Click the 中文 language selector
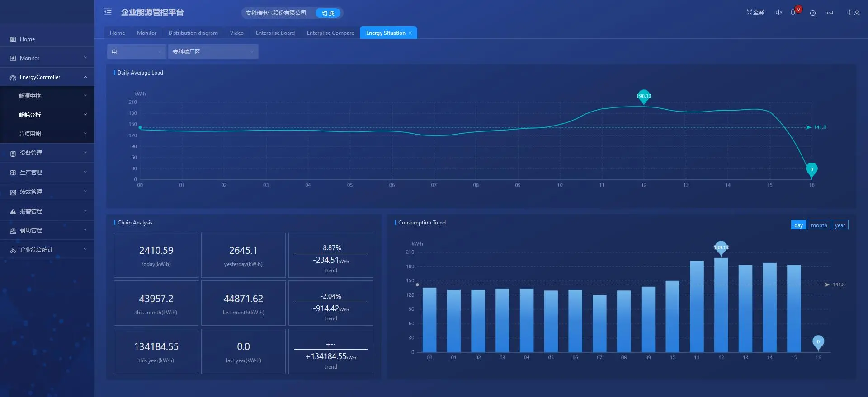This screenshot has width=868, height=397. 853,13
